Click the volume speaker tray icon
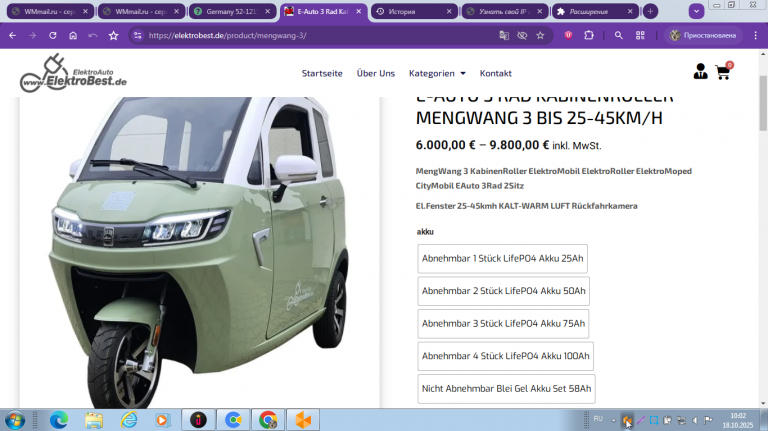Image resolution: width=768 pixels, height=431 pixels. 695,420
